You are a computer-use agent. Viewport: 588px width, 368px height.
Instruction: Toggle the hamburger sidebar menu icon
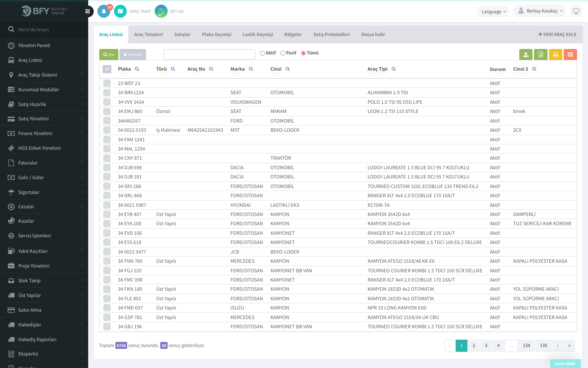[x=87, y=11]
